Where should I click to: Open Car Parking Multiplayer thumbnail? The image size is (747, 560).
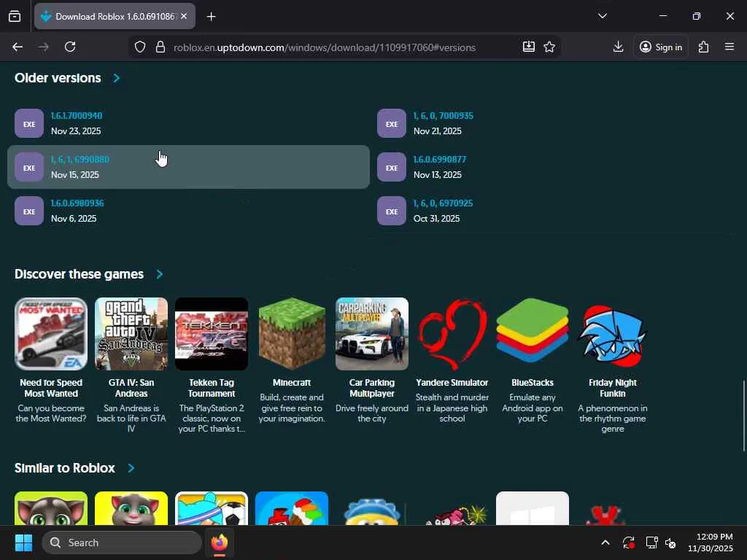371,334
